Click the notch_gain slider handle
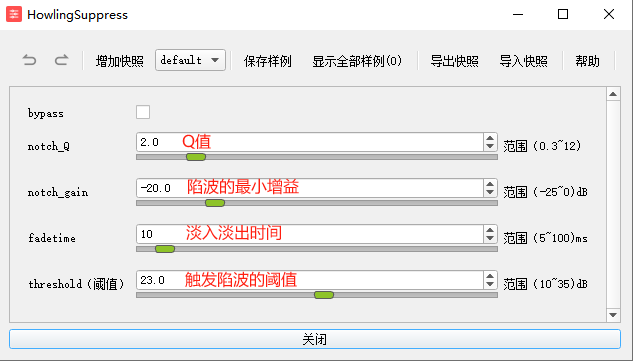 click(215, 203)
